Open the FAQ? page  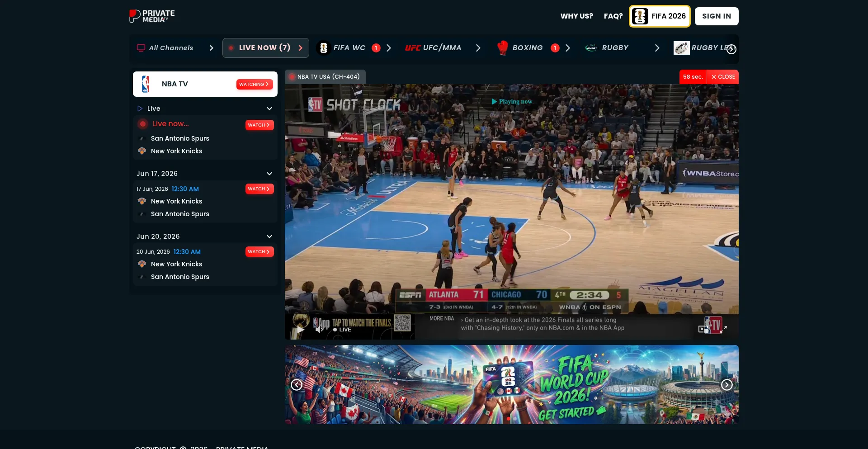613,16
